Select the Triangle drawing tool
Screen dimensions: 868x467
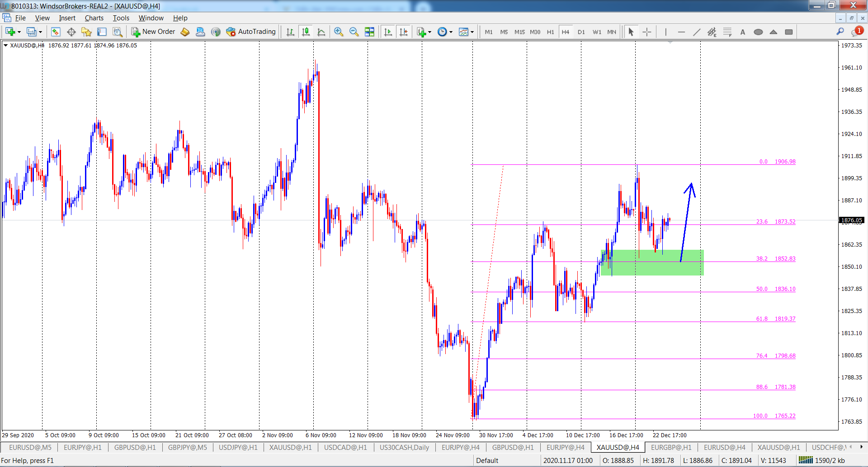click(x=774, y=32)
